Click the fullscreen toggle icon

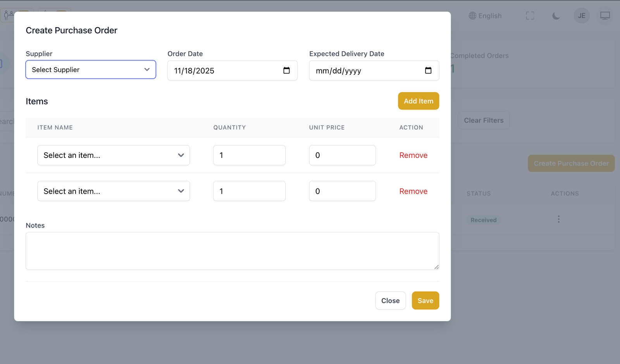tap(530, 16)
